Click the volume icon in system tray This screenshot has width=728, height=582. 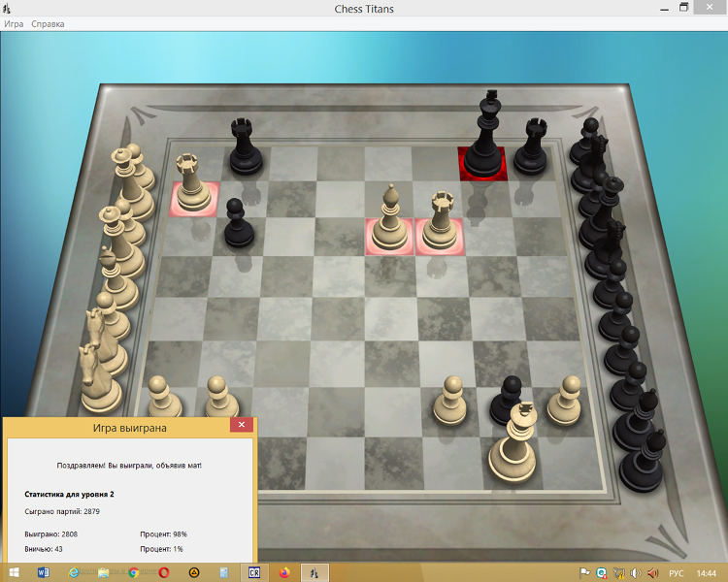click(x=634, y=572)
